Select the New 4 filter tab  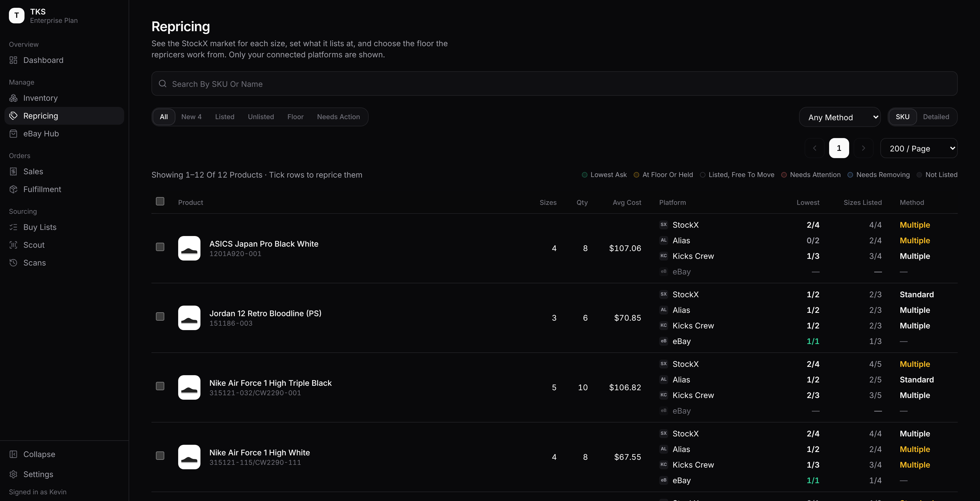pyautogui.click(x=191, y=117)
